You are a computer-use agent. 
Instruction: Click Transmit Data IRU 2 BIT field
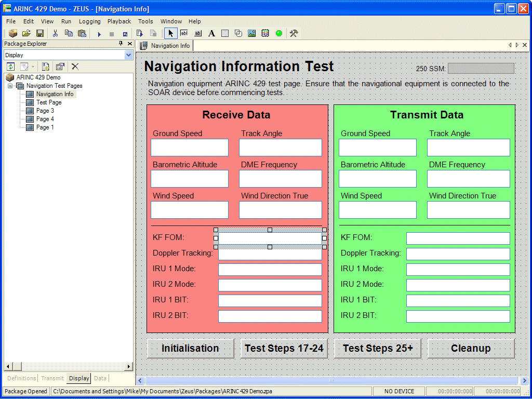tap(458, 316)
